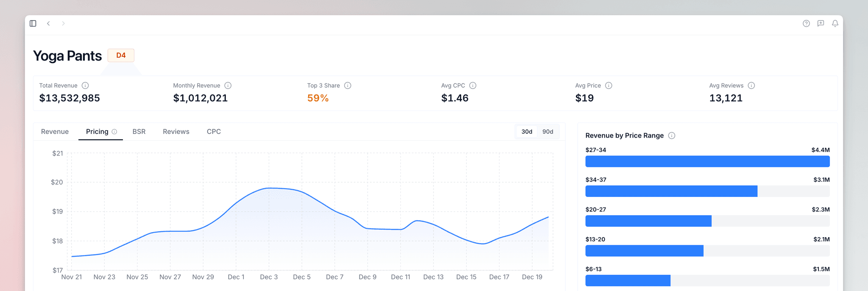Open the feedback message icon

[x=821, y=23]
